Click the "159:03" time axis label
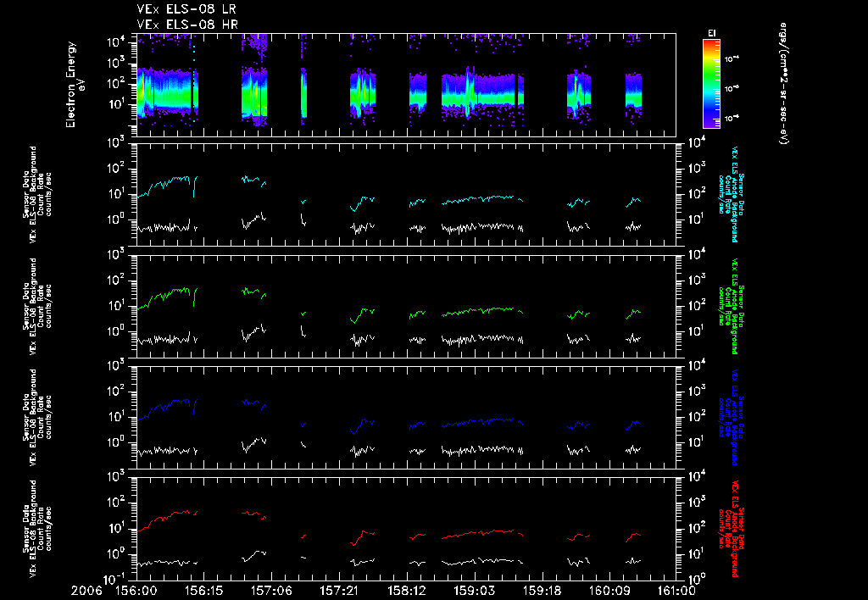This screenshot has width=868, height=600. pyautogui.click(x=475, y=592)
